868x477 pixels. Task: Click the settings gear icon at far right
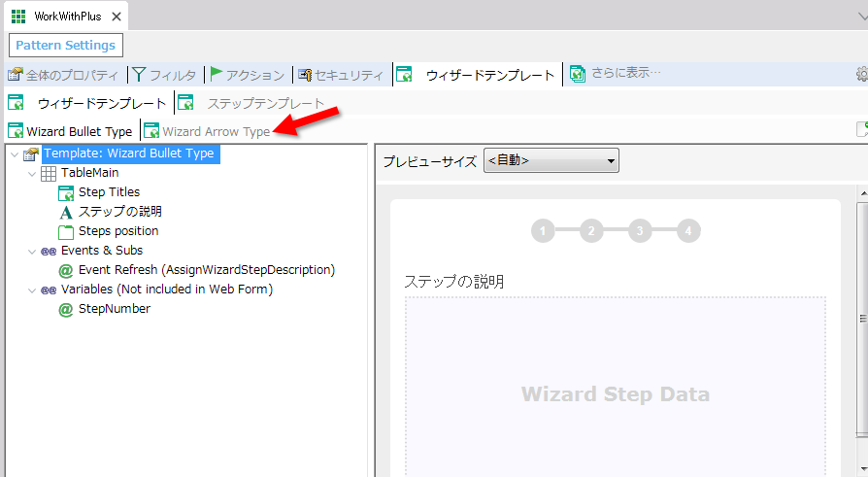(x=862, y=74)
